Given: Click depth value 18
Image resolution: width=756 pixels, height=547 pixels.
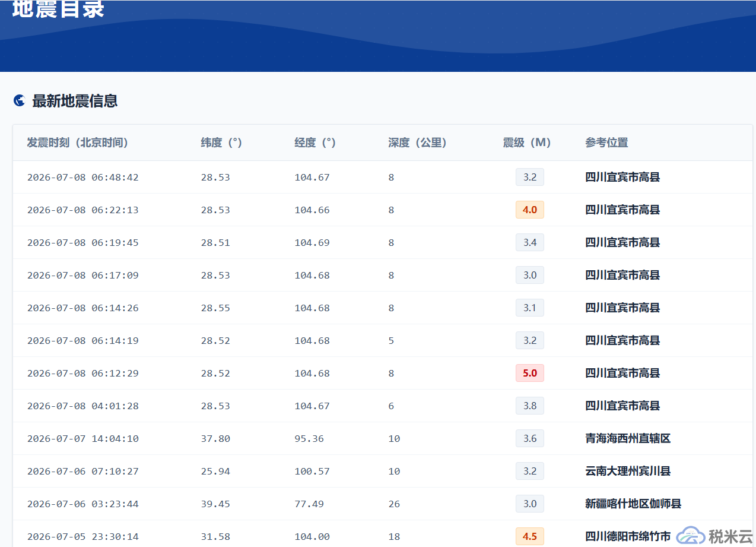Looking at the screenshot, I should point(394,537).
